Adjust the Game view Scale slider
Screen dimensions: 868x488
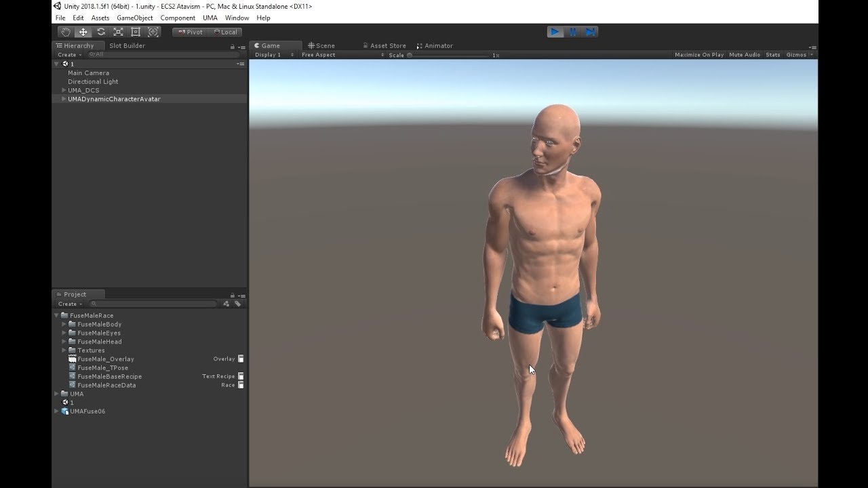pos(448,55)
